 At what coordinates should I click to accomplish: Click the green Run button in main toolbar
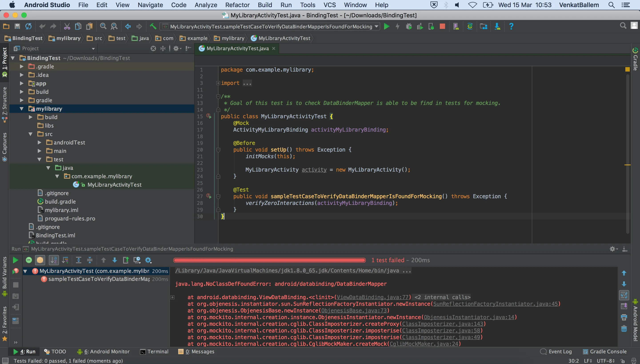point(386,26)
